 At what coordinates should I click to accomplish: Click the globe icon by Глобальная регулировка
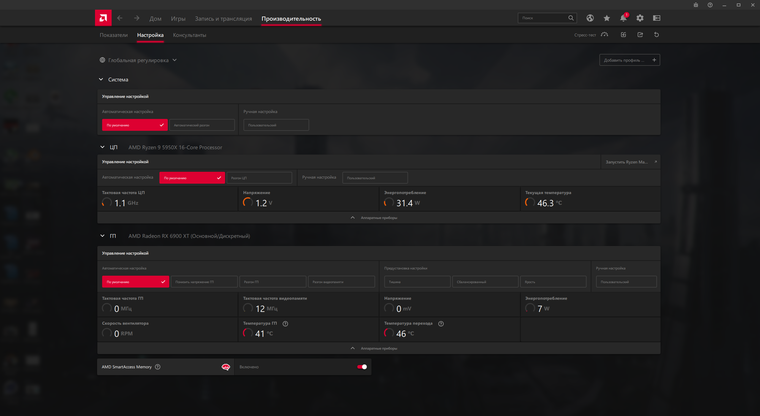(x=102, y=60)
